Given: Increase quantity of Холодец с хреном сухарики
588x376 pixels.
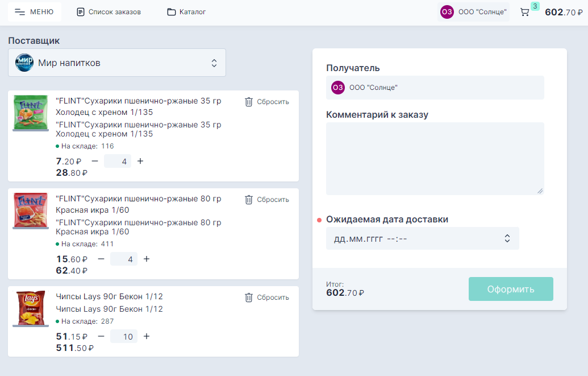Looking at the screenshot, I should point(140,161).
